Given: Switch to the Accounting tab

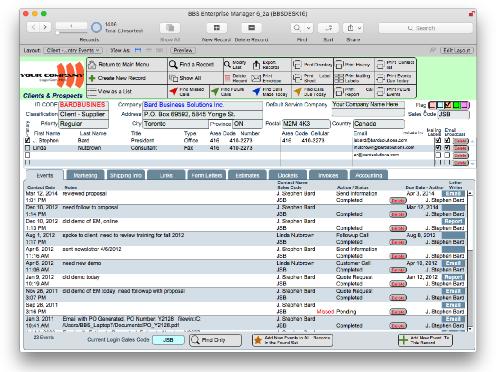Looking at the screenshot, I should (369, 175).
